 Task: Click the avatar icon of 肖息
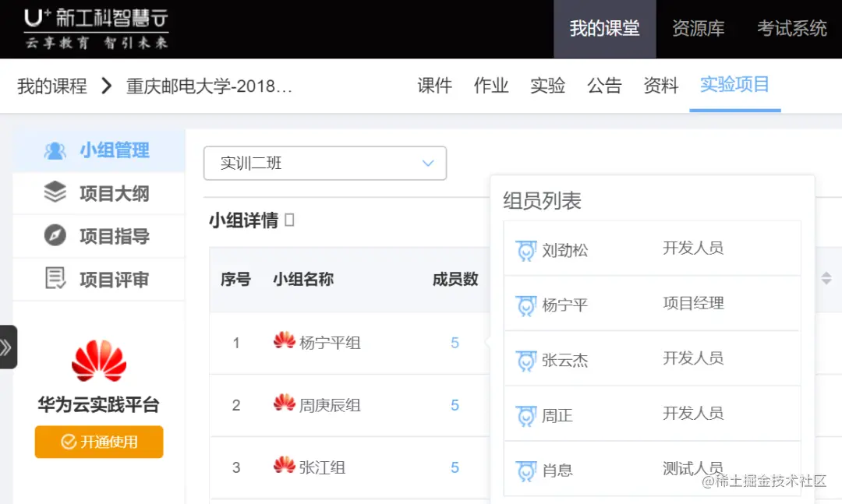tap(526, 471)
